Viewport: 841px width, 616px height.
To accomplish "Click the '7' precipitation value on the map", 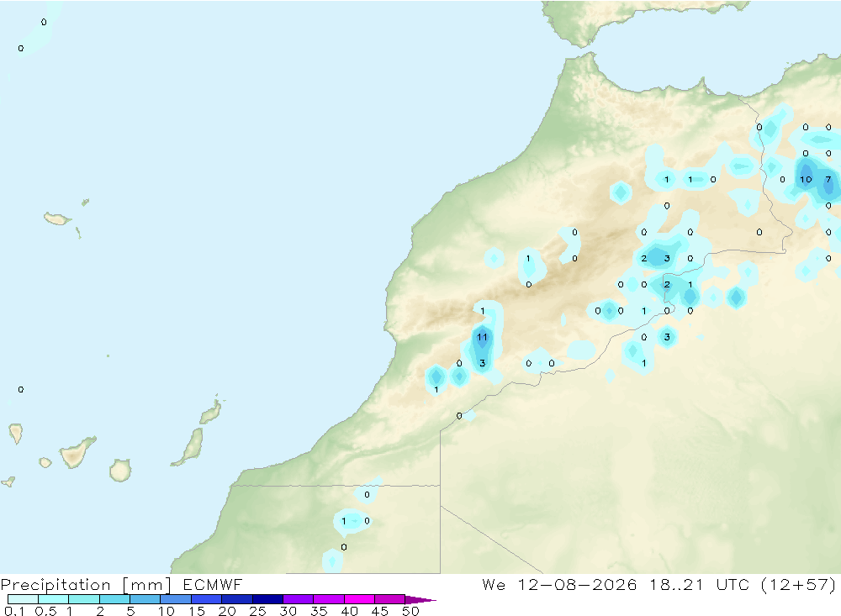I will [828, 180].
